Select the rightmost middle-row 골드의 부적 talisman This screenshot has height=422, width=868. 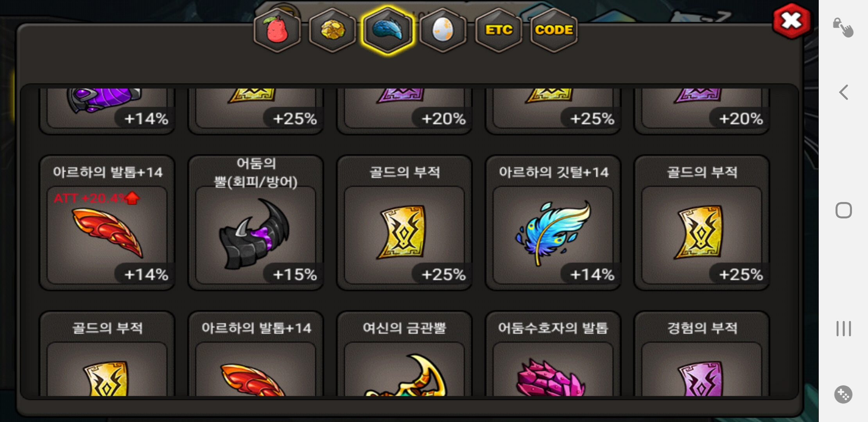coord(702,223)
